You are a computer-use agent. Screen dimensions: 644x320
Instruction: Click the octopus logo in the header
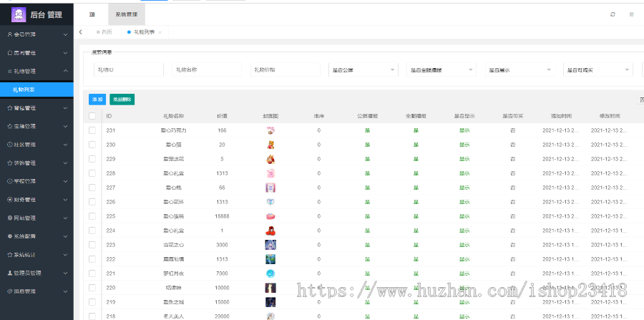click(19, 15)
